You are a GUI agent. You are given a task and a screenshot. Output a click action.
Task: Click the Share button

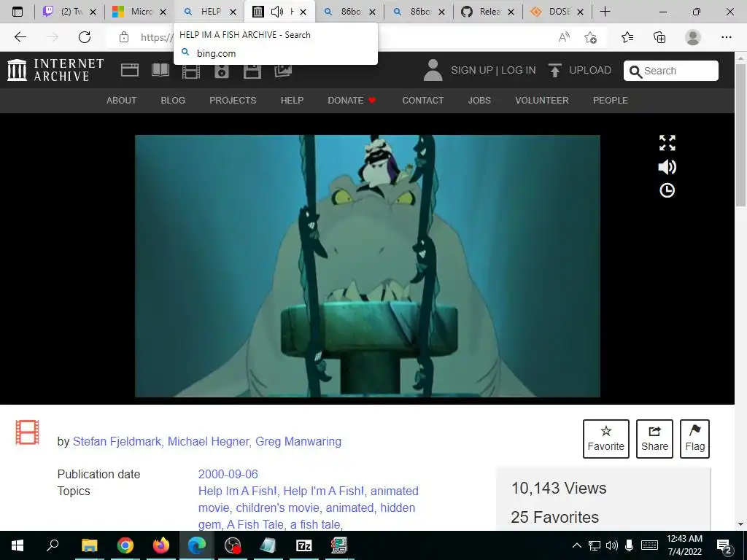[654, 438]
